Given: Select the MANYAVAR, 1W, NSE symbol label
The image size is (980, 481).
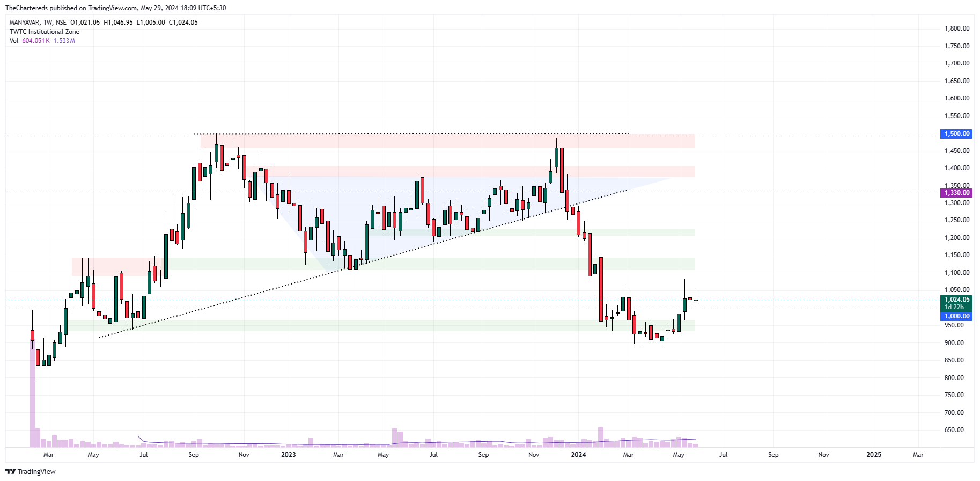Looking at the screenshot, I should [x=38, y=23].
